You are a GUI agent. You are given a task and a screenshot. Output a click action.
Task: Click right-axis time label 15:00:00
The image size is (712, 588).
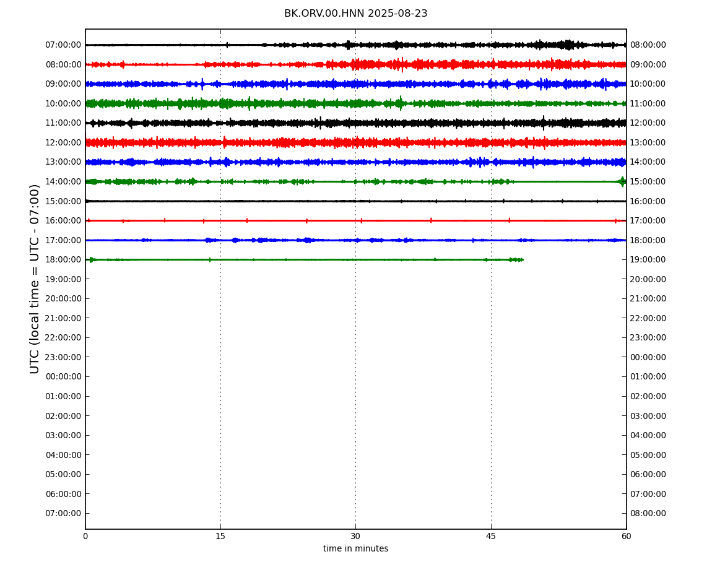click(x=648, y=181)
